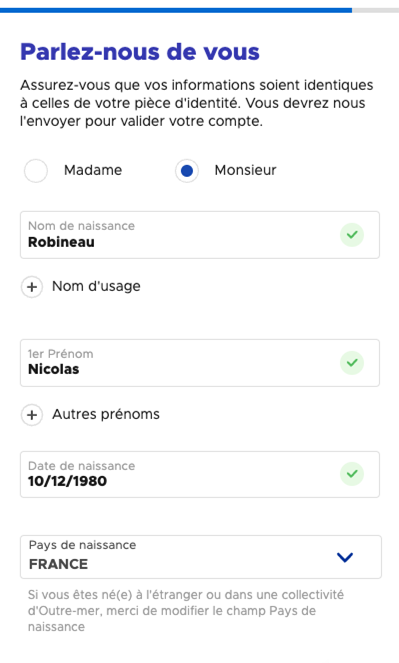399x663 pixels.
Task: Click the plus icon beside Nom d'usage
Action: [x=32, y=287]
